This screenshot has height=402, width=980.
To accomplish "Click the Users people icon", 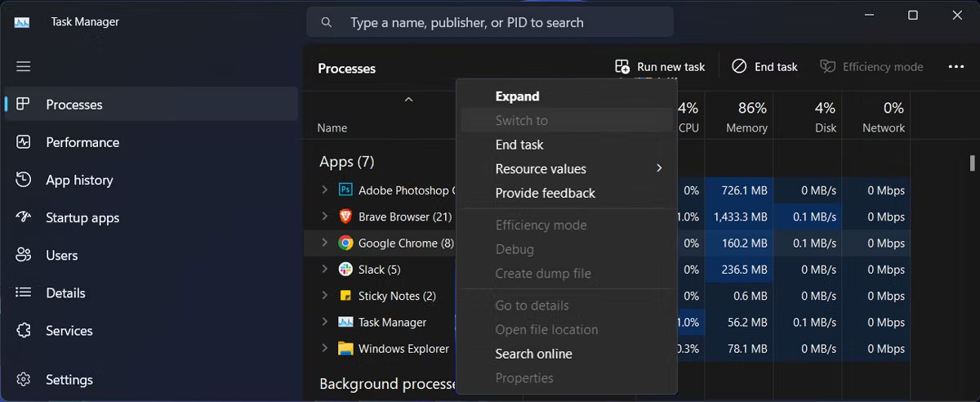I will [x=23, y=255].
